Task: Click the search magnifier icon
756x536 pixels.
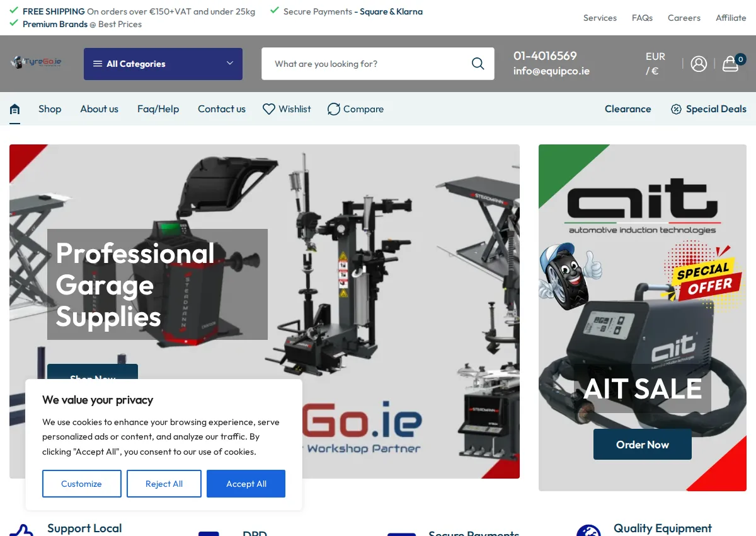Action: pos(478,64)
